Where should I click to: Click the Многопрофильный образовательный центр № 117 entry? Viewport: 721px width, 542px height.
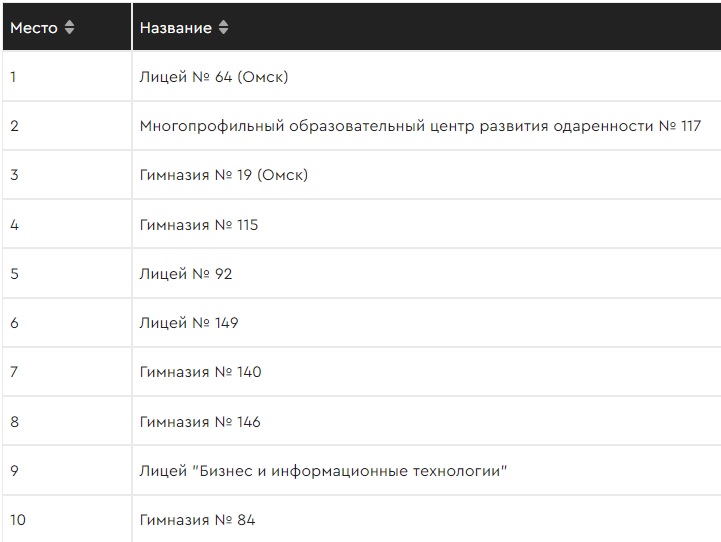(420, 126)
